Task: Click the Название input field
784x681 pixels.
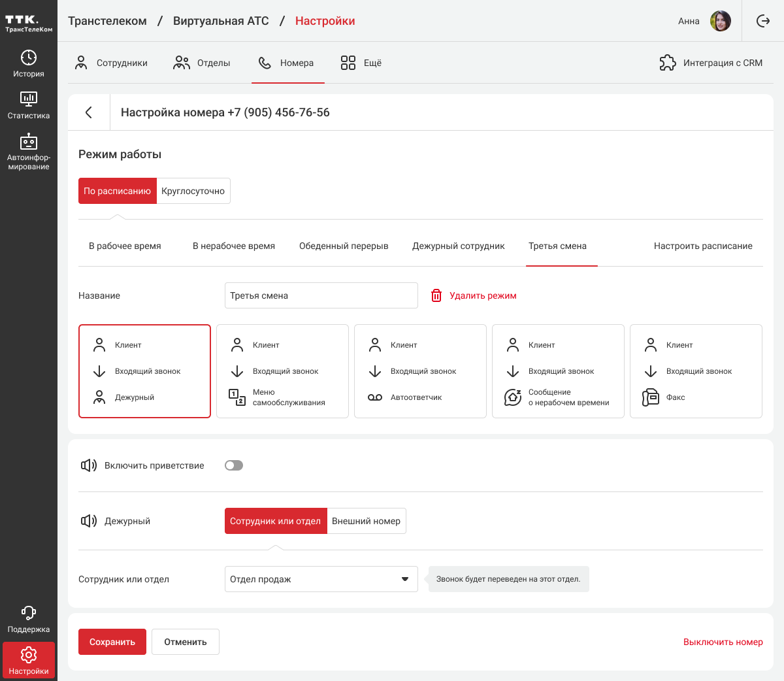Action: pos(321,295)
